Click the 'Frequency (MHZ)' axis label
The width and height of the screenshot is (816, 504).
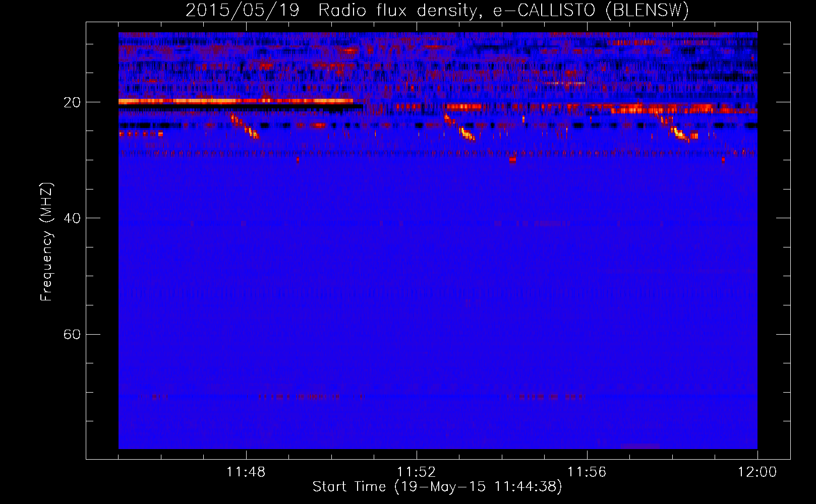[46, 242]
